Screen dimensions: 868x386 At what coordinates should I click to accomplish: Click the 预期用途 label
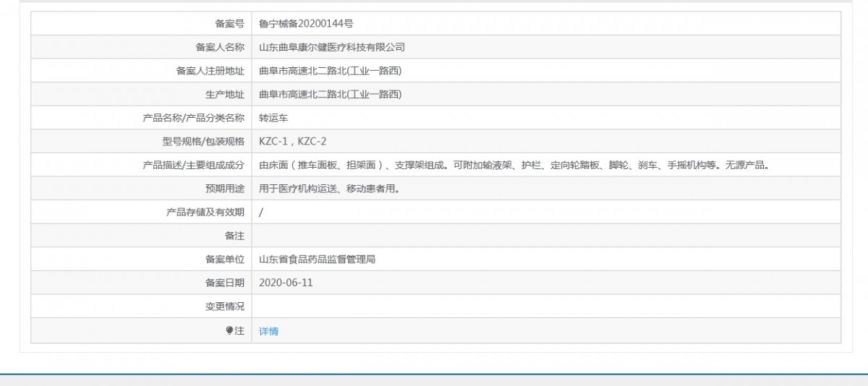pyautogui.click(x=225, y=189)
